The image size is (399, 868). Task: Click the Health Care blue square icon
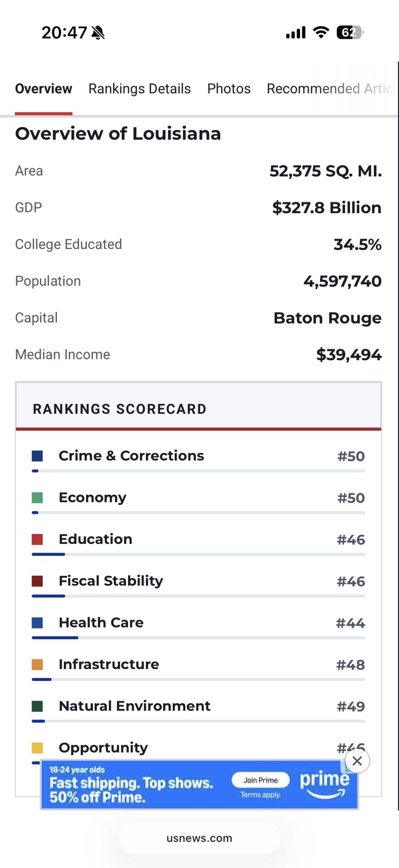[37, 623]
